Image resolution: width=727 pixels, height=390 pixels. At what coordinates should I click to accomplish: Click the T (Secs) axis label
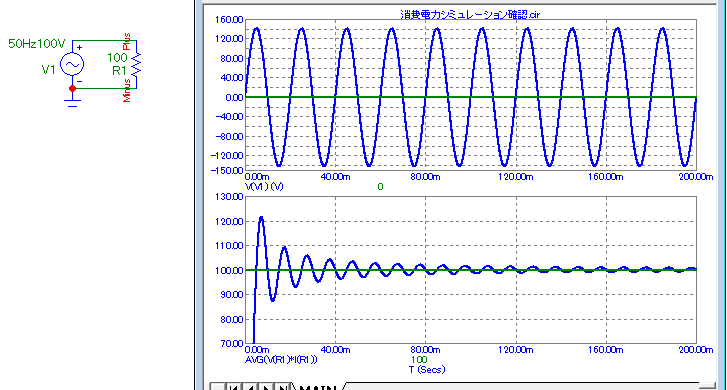pos(427,370)
